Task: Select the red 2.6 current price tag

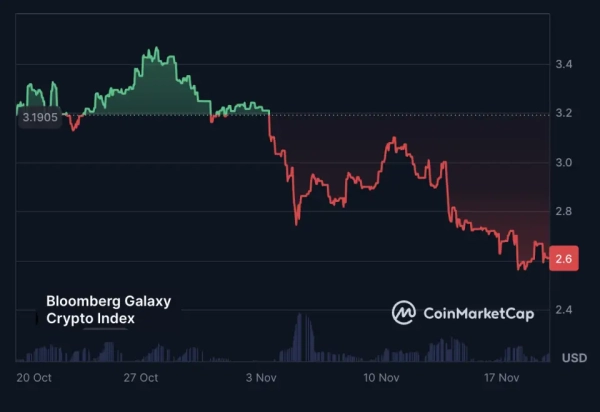Action: click(x=564, y=260)
